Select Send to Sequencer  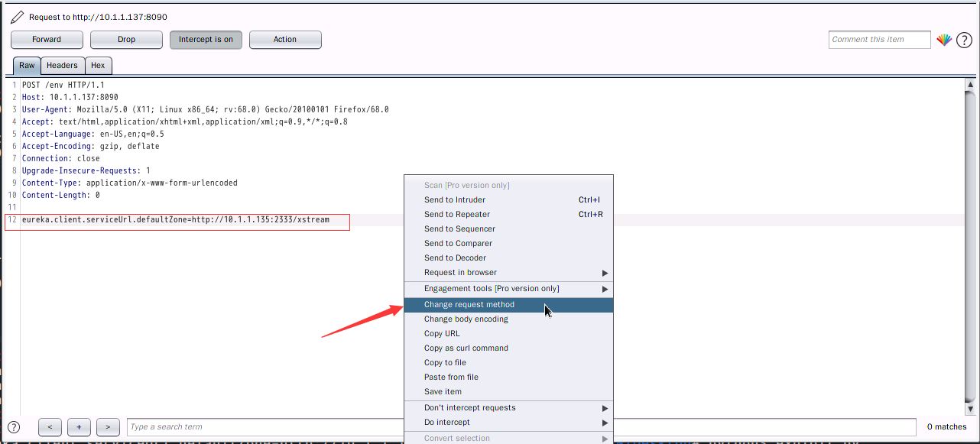click(508, 228)
